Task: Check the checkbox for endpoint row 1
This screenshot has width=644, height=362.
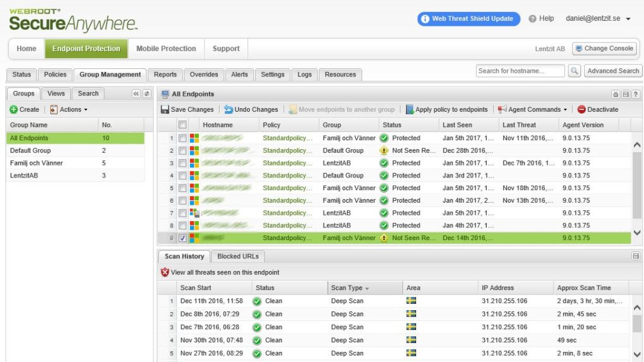Action: (x=182, y=138)
